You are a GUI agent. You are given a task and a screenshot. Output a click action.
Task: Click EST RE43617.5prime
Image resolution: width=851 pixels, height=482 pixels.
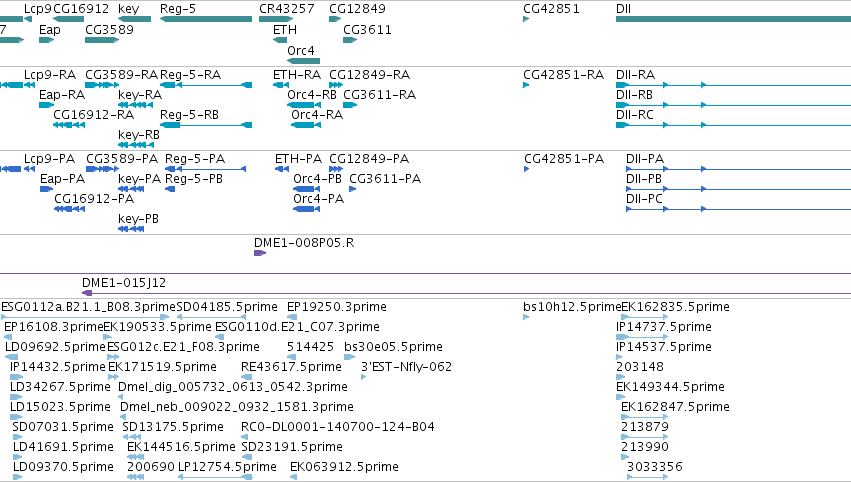click(x=246, y=377)
